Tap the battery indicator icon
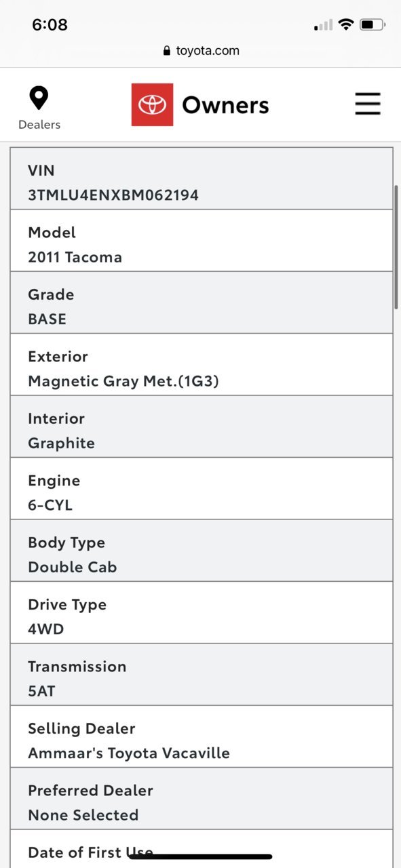The image size is (401, 868). point(373,25)
